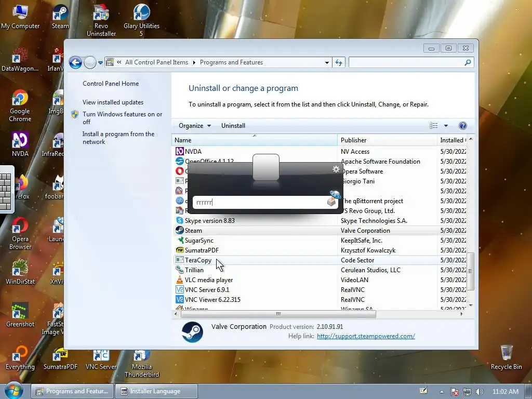Click Turn Windows features on or off
The image size is (532, 399).
(x=122, y=118)
